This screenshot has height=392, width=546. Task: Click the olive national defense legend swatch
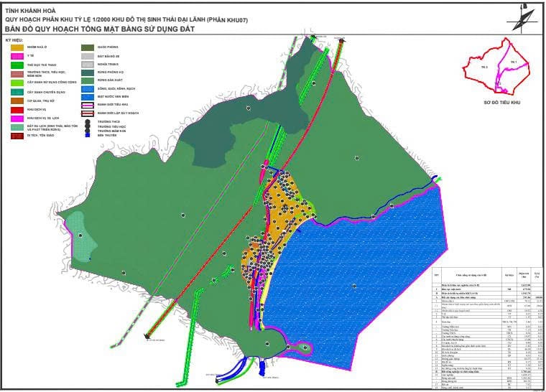(87, 47)
